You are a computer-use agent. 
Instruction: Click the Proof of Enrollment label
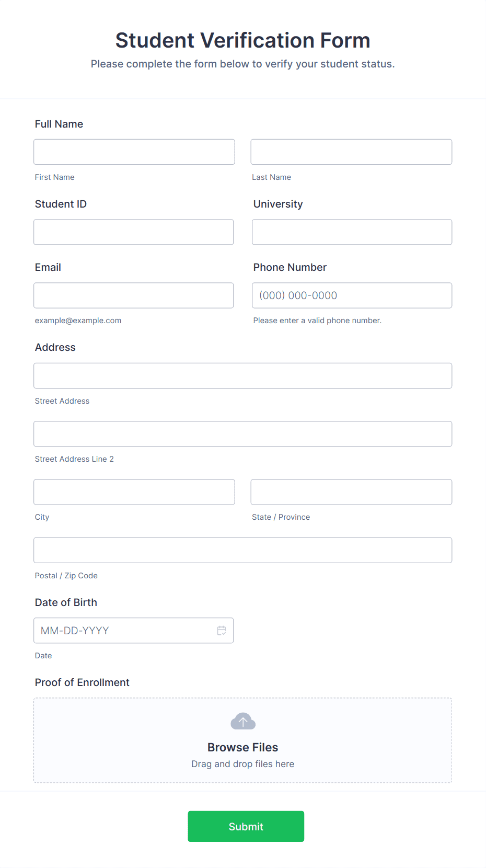pyautogui.click(x=82, y=682)
